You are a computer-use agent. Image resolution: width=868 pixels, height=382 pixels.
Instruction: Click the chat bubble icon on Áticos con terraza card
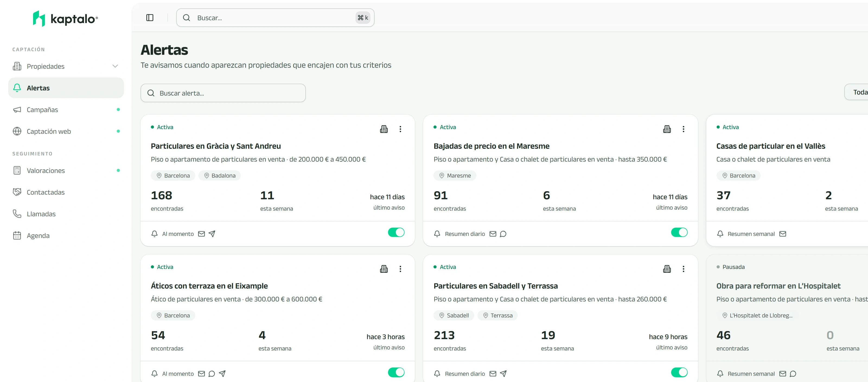pyautogui.click(x=212, y=374)
